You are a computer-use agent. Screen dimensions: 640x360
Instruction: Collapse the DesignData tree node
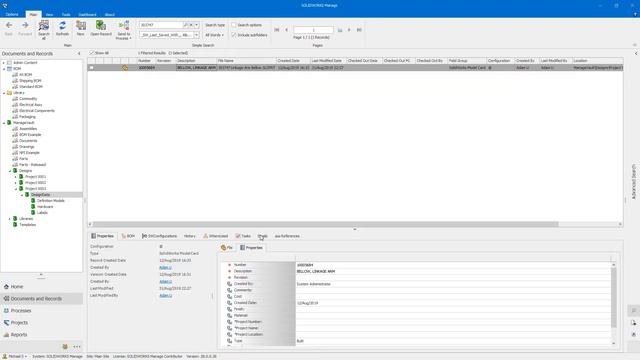[x=22, y=195]
